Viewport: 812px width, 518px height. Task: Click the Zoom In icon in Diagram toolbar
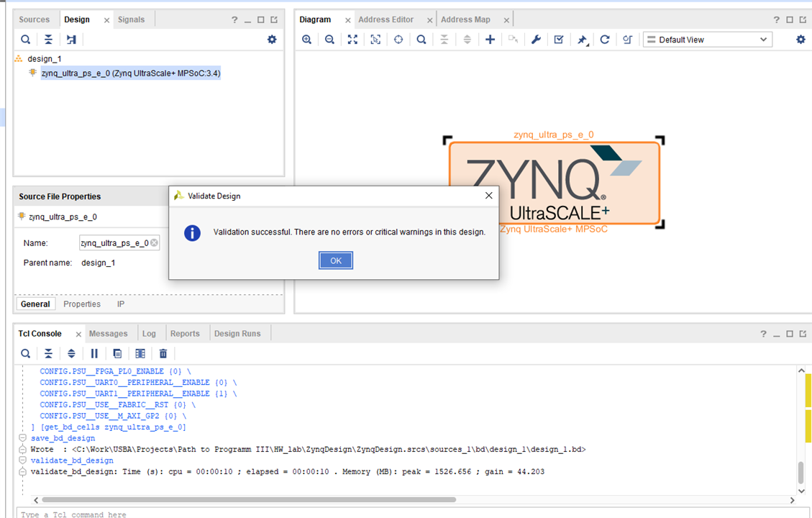pyautogui.click(x=307, y=40)
